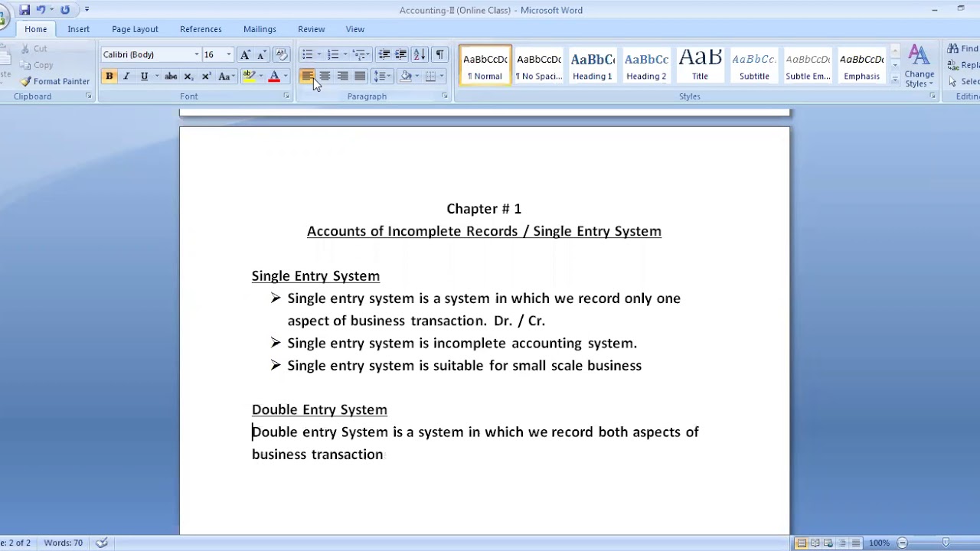Viewport: 980px width, 551px height.
Task: Click the zoom slider handle
Action: tap(946, 543)
